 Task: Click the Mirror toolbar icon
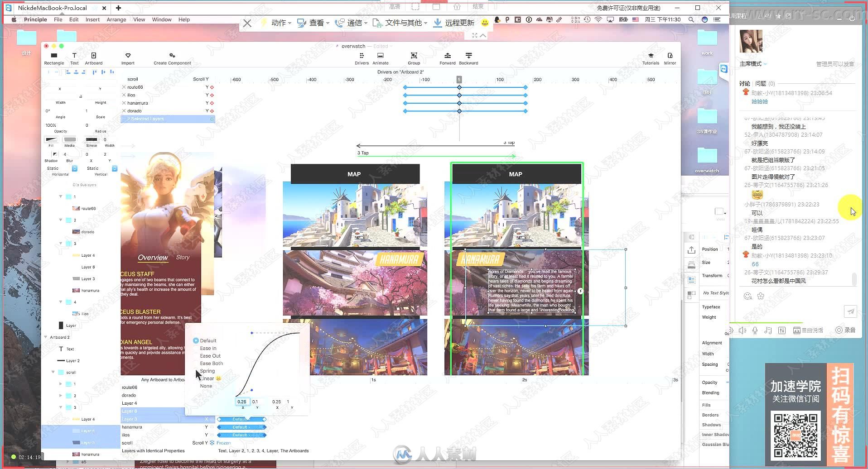pos(670,56)
